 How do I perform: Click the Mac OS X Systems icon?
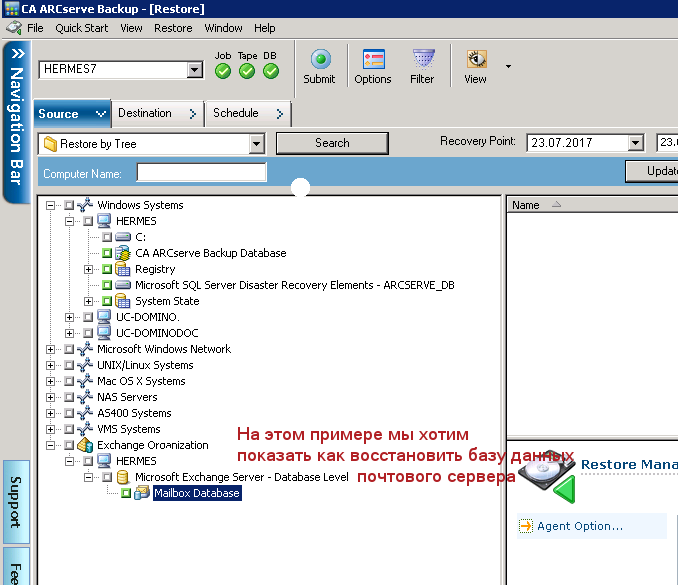[x=85, y=381]
